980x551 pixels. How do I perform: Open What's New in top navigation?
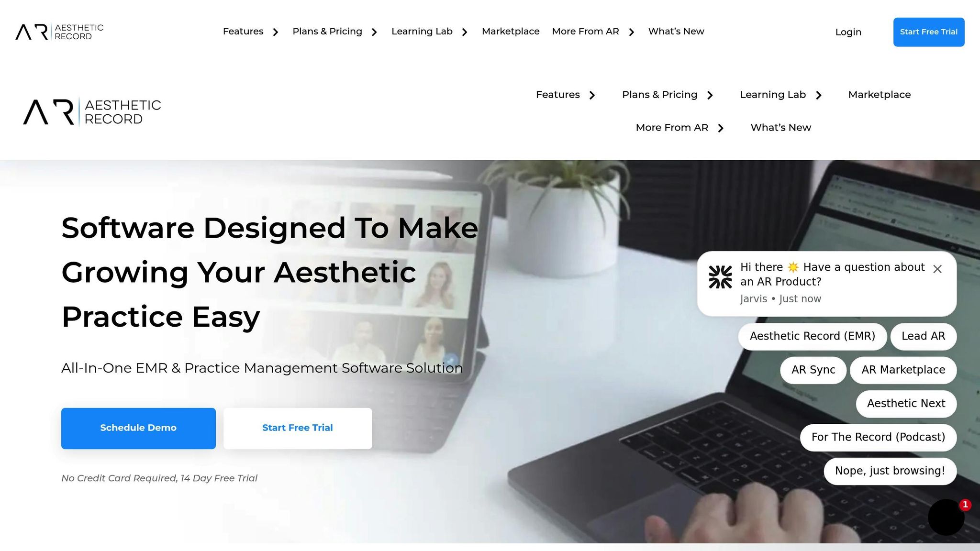[676, 32]
